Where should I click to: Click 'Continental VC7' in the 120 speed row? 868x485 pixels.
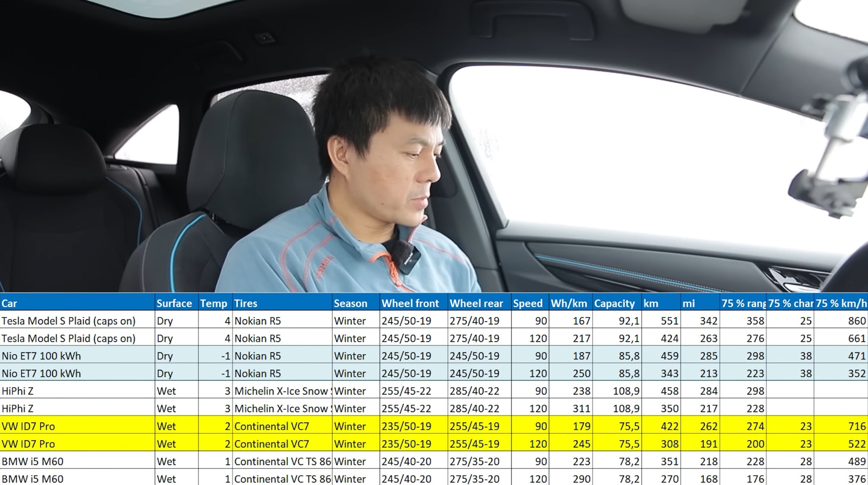point(272,444)
